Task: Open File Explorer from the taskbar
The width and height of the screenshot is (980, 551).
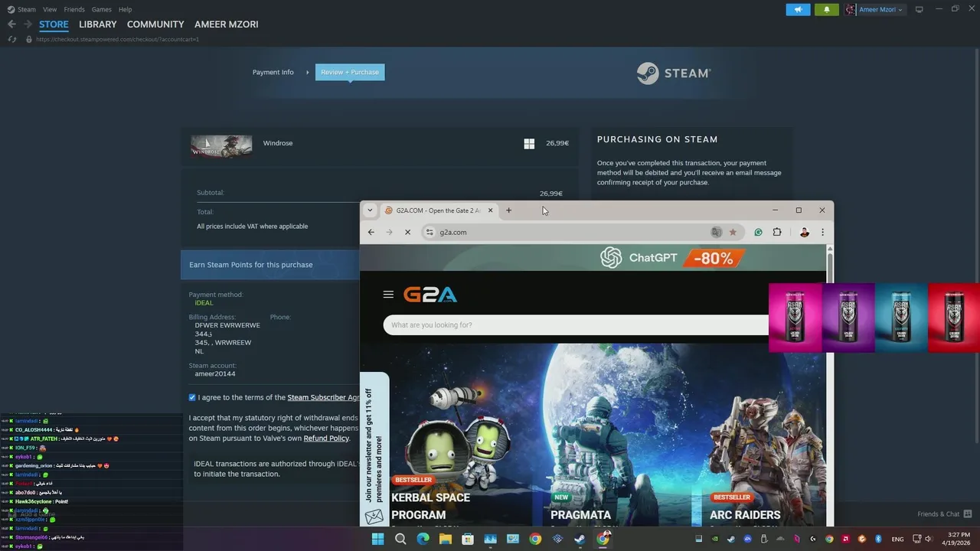Action: tap(445, 539)
